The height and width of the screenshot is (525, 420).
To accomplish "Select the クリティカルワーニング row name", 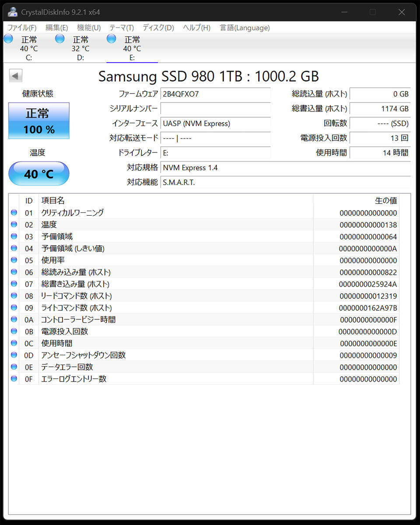I will click(73, 213).
